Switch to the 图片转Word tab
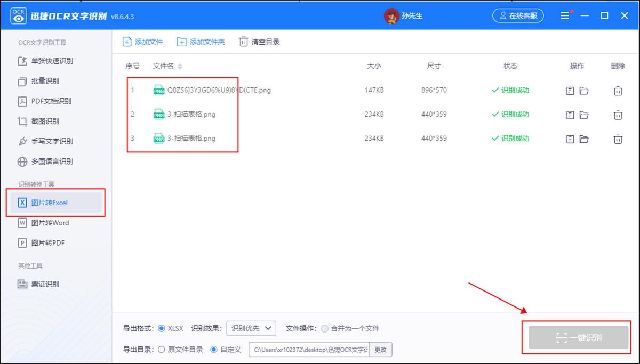 click(51, 223)
